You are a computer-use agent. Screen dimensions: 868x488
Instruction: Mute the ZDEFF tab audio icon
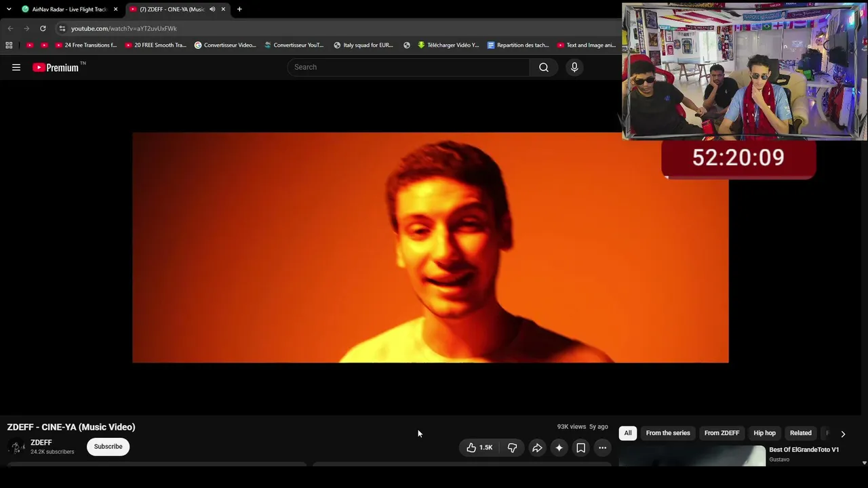[212, 9]
